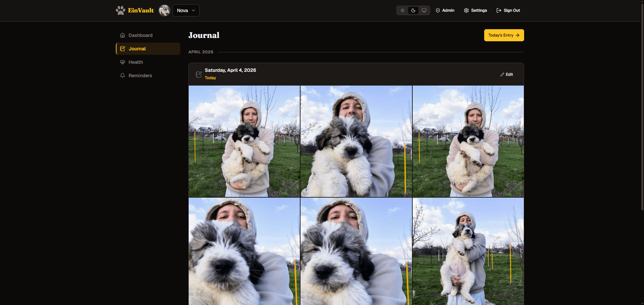
Task: Click the Reminders bell icon
Action: [x=123, y=75]
